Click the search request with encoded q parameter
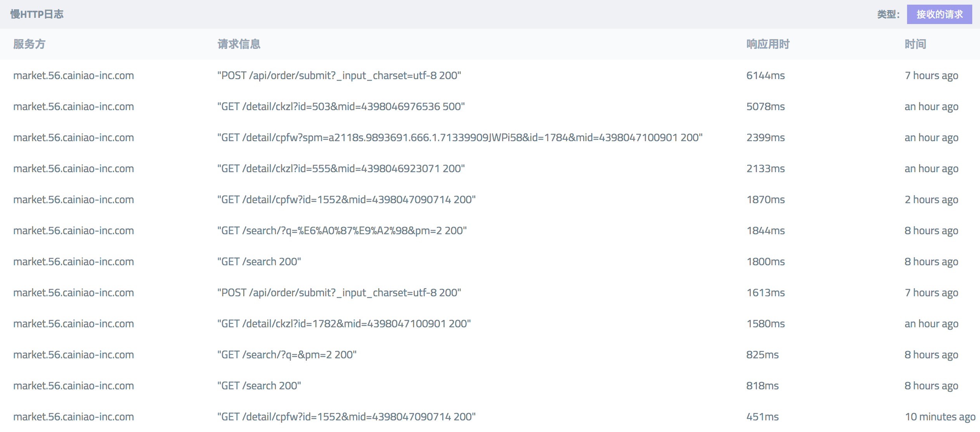This screenshot has height=432, width=980. pos(342,230)
